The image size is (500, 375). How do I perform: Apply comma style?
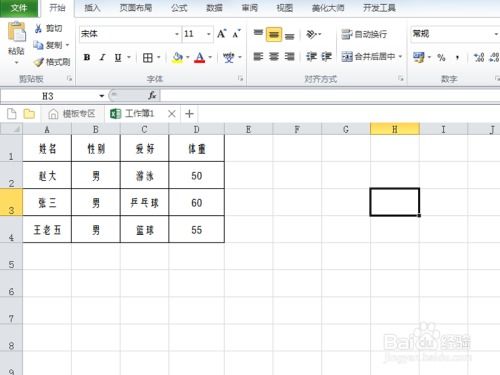click(x=457, y=58)
